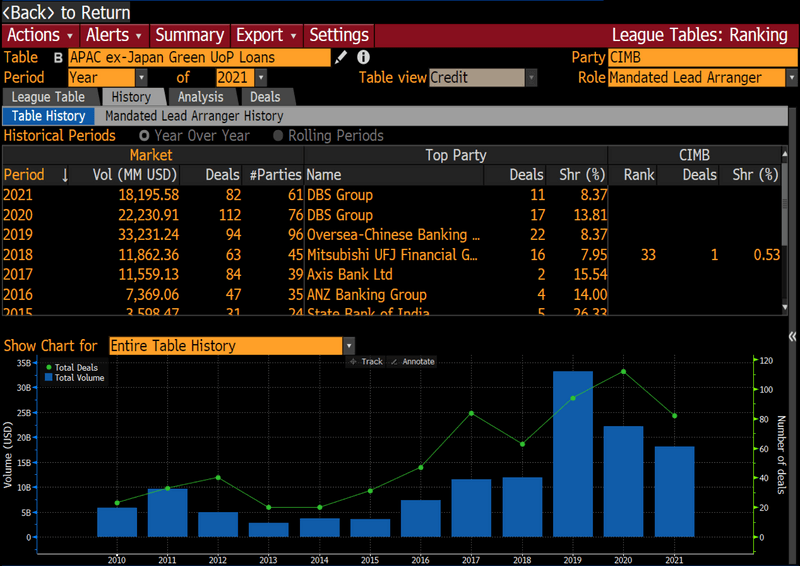Select Mandated Lead Arranger History sub-tab
Image resolution: width=800 pixels, height=566 pixels.
(194, 116)
